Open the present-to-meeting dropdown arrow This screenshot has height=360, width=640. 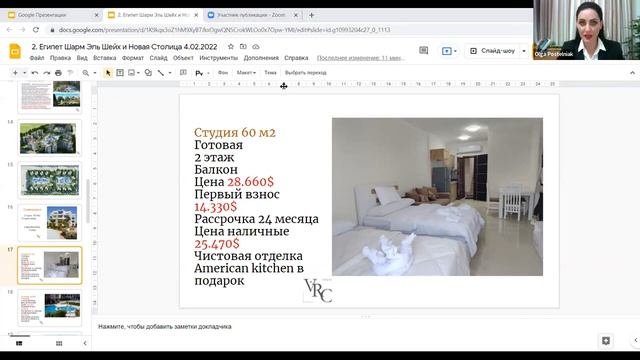coord(455,51)
